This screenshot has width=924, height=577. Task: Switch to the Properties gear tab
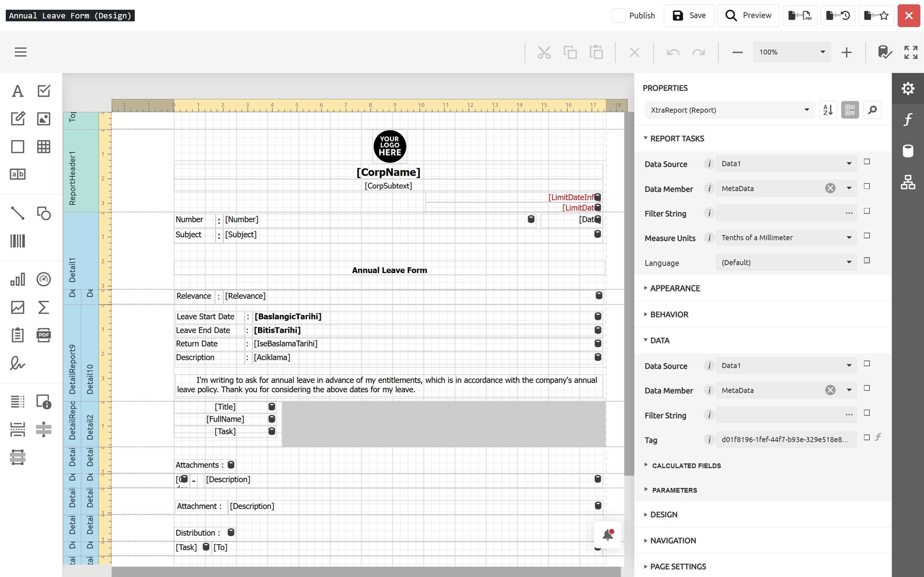tap(908, 88)
